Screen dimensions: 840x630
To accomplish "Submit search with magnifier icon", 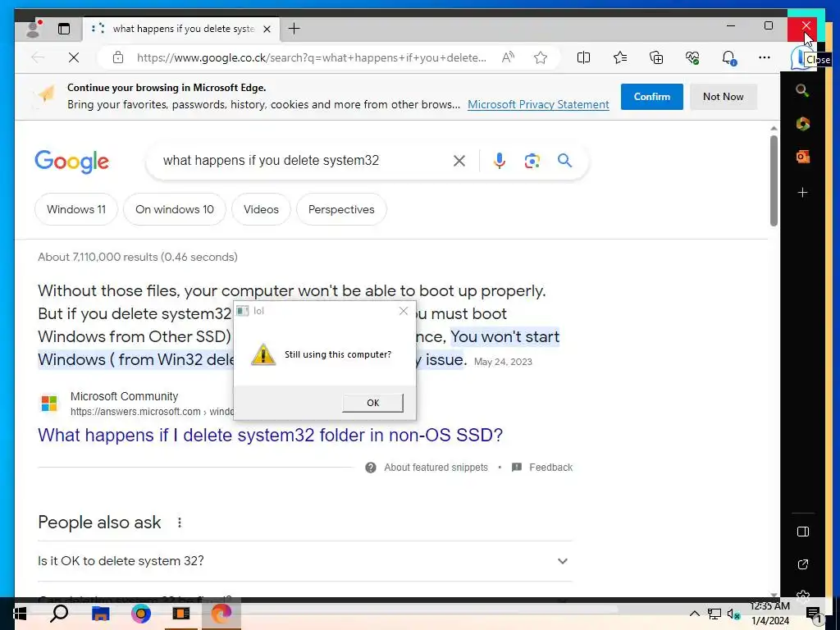I will pyautogui.click(x=564, y=160).
